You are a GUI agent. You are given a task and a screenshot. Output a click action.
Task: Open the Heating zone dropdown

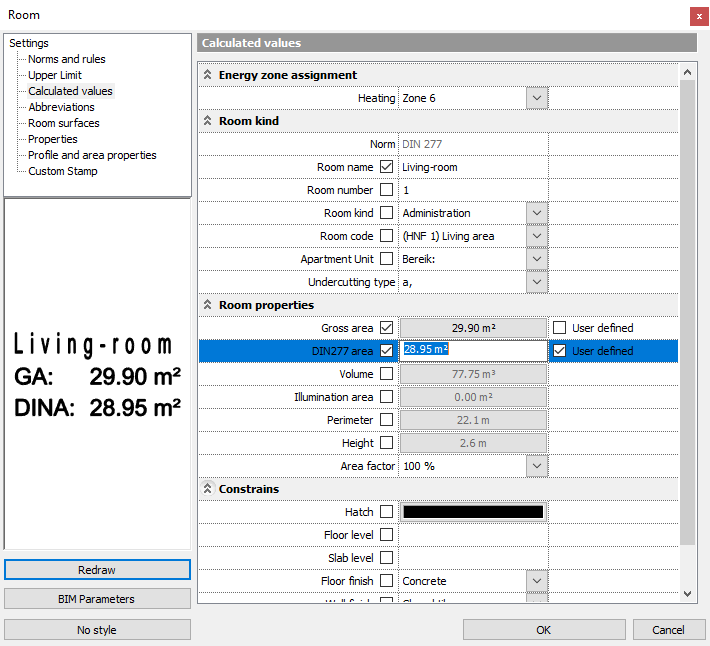(537, 98)
